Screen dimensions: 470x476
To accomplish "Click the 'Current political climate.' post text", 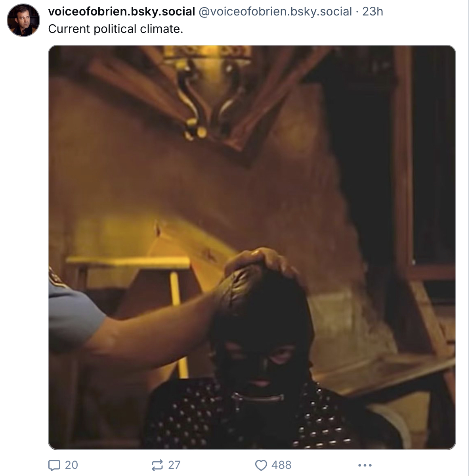I will [x=116, y=29].
